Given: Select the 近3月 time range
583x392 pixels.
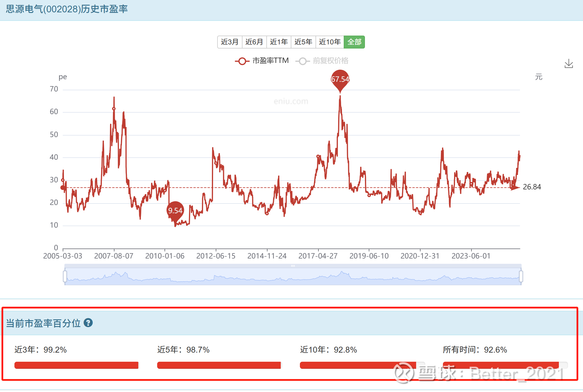Looking at the screenshot, I should 230,42.
